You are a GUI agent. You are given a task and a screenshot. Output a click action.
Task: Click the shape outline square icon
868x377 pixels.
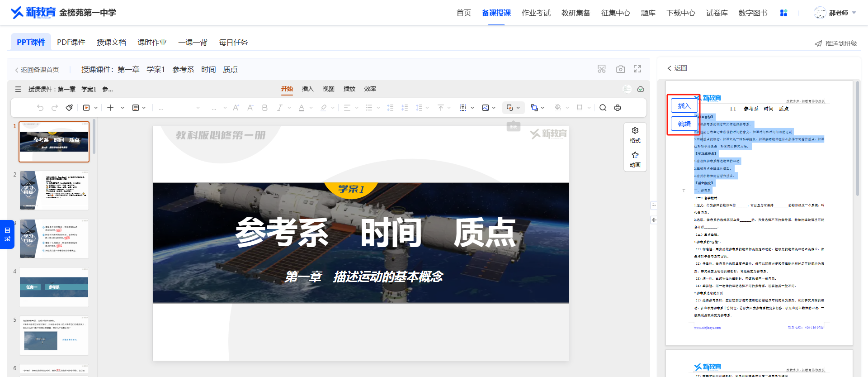[x=580, y=108]
